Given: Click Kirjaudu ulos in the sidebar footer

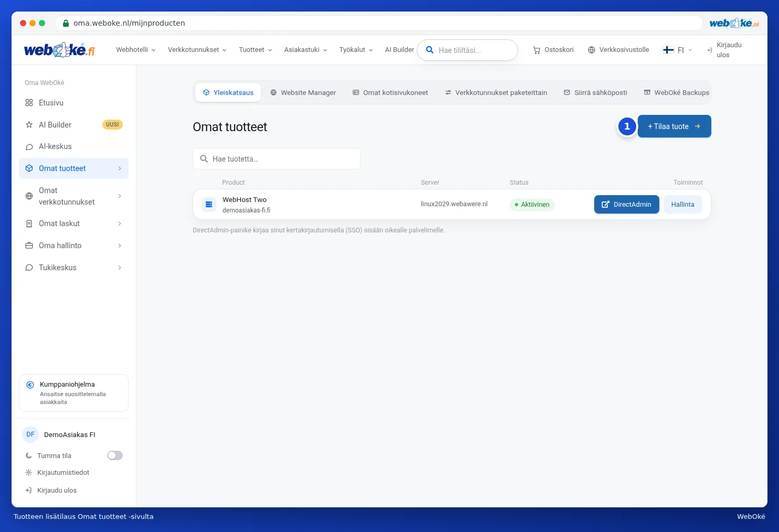Looking at the screenshot, I should [x=51, y=491].
